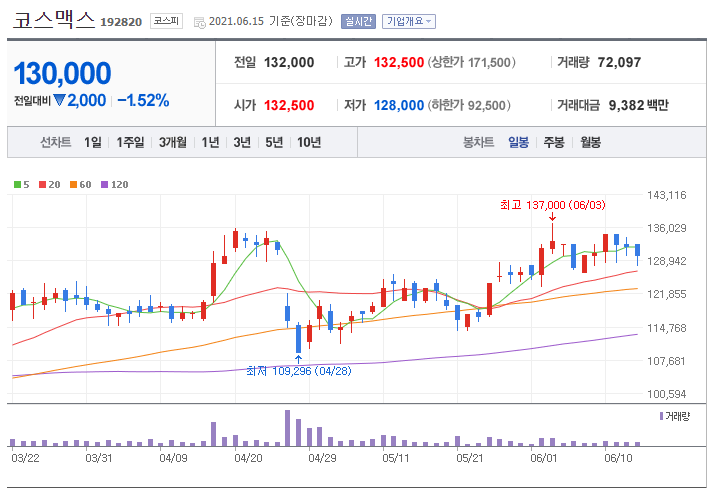Click the 고가 high price 132,500

(399, 62)
